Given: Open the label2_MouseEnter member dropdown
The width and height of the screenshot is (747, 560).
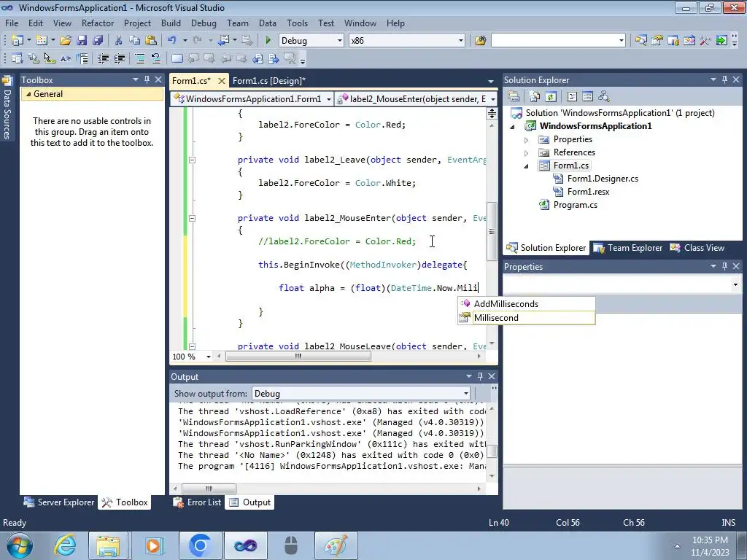Looking at the screenshot, I should pyautogui.click(x=492, y=99).
